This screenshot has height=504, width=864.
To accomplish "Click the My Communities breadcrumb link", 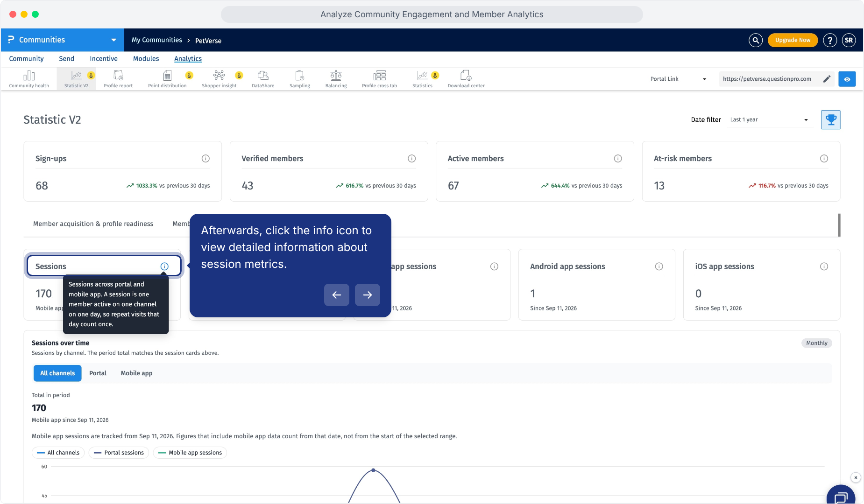I will [x=157, y=40].
